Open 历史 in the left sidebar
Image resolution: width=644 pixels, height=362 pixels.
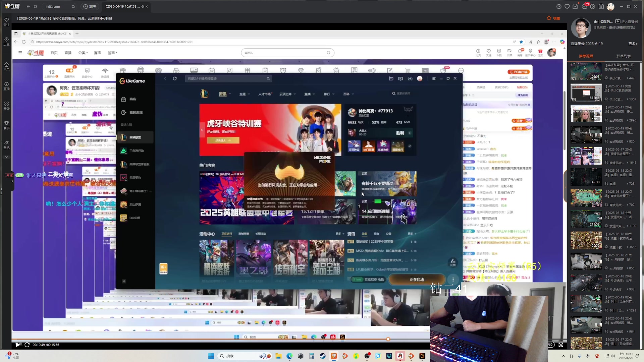click(6, 42)
